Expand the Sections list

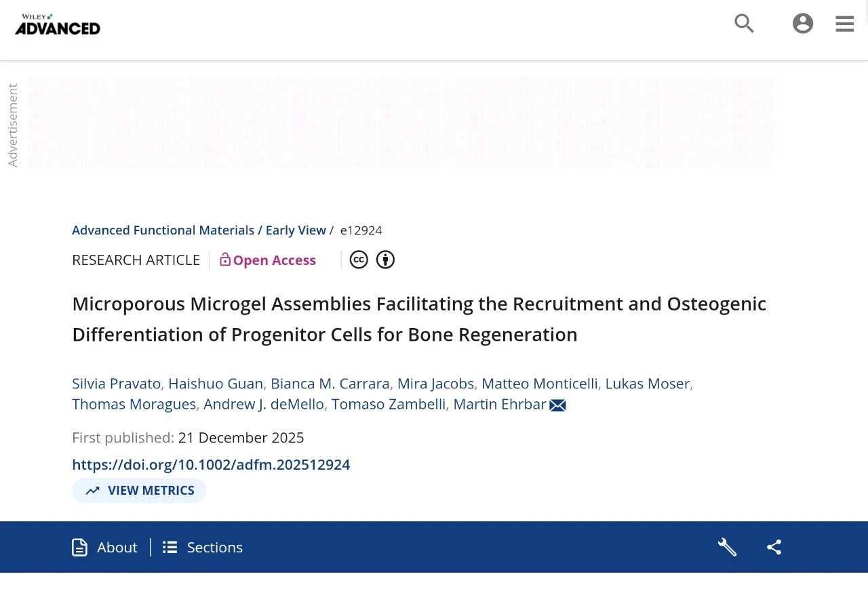pyautogui.click(x=203, y=547)
